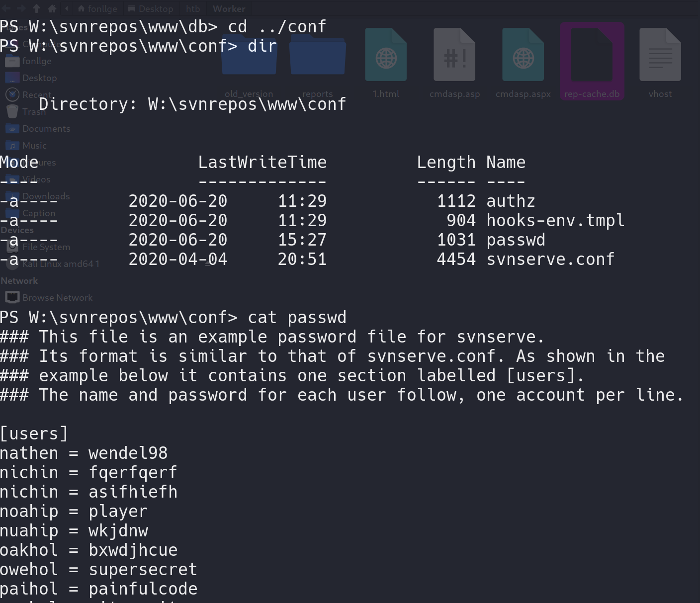Select the fonllge breadcrumb in the path bar
The height and width of the screenshot is (603, 700).
pos(97,8)
